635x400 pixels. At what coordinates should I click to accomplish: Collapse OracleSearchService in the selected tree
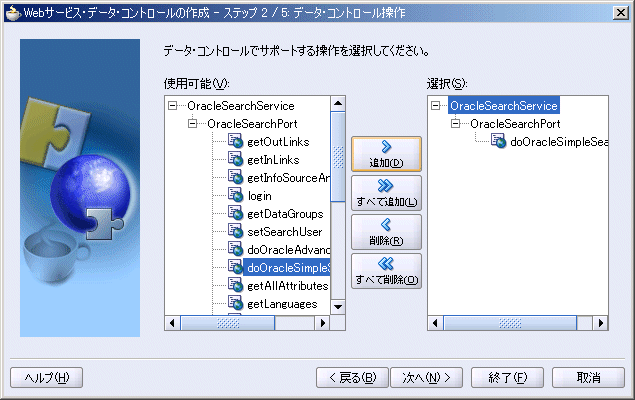tap(435, 106)
